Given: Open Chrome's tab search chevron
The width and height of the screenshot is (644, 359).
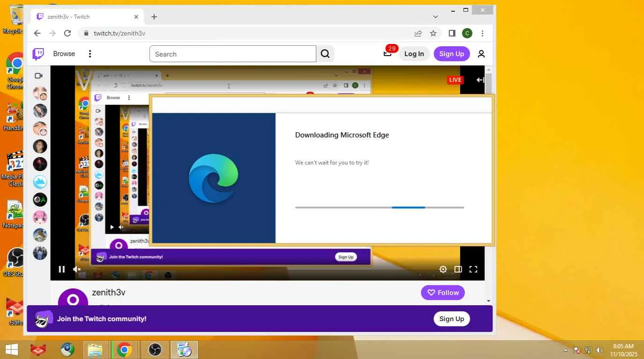Looking at the screenshot, I should point(436,17).
